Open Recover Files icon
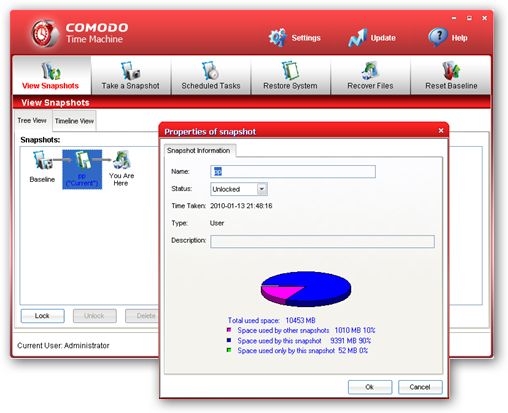 click(370, 70)
